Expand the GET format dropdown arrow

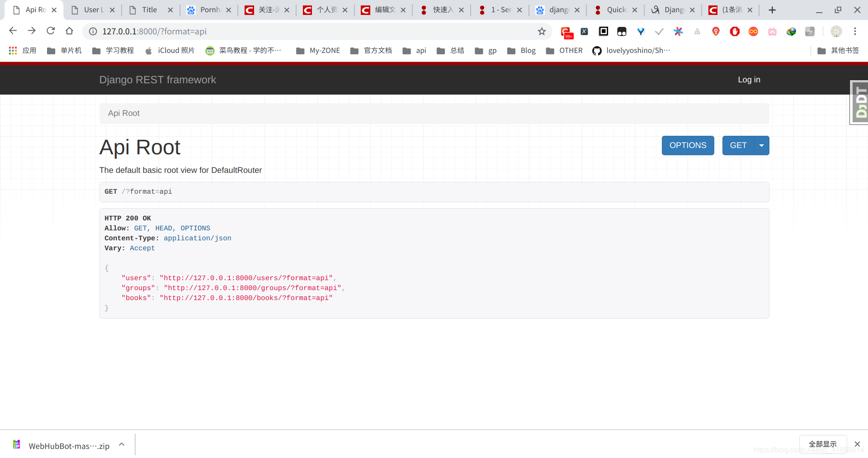coord(762,145)
